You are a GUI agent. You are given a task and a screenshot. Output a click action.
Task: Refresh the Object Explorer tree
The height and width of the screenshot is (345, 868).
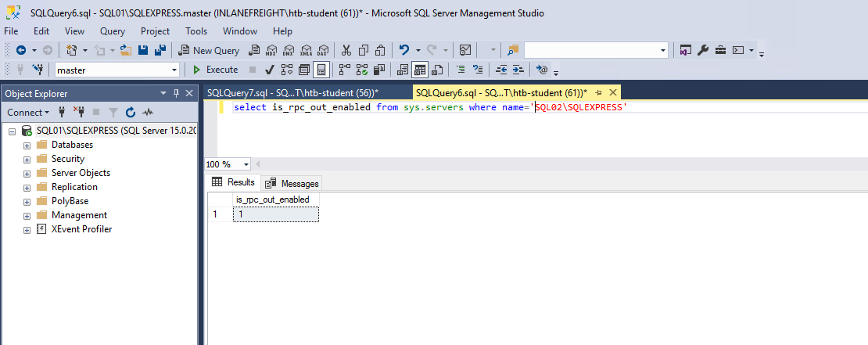point(131,112)
